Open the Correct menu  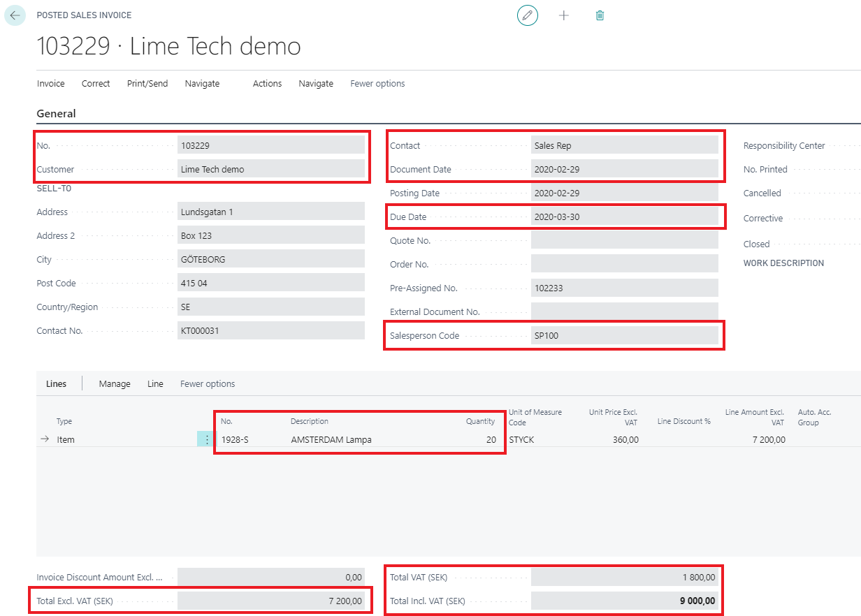pyautogui.click(x=96, y=84)
